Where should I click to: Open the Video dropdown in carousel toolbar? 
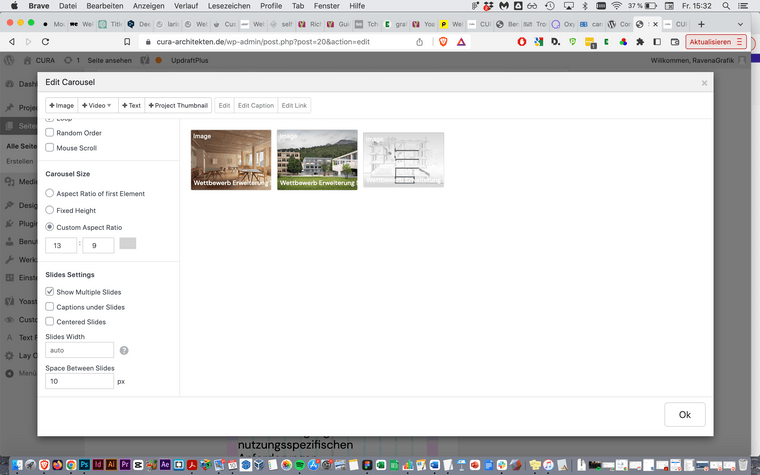pos(98,105)
